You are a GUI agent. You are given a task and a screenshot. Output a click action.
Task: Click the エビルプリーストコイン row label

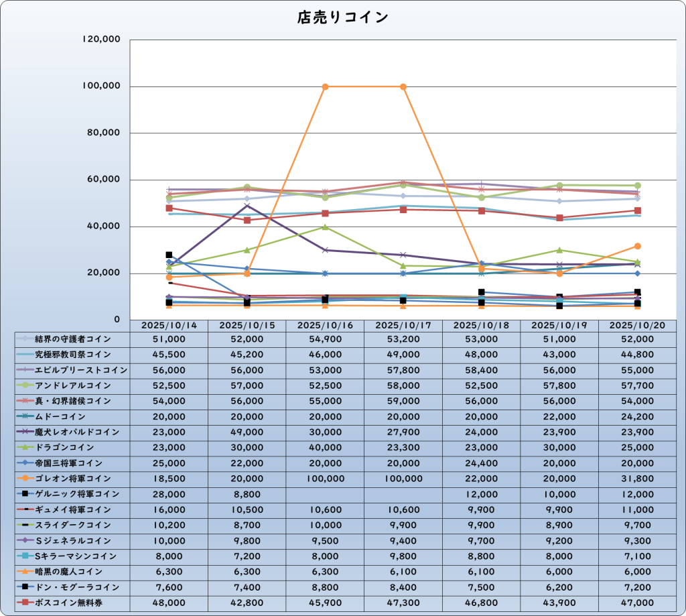click(80, 370)
